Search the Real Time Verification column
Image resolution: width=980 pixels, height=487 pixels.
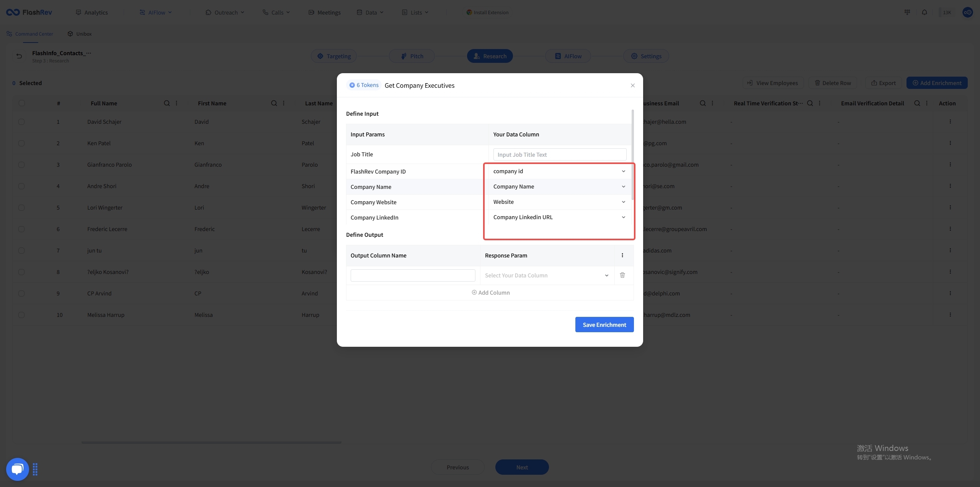[x=810, y=103]
